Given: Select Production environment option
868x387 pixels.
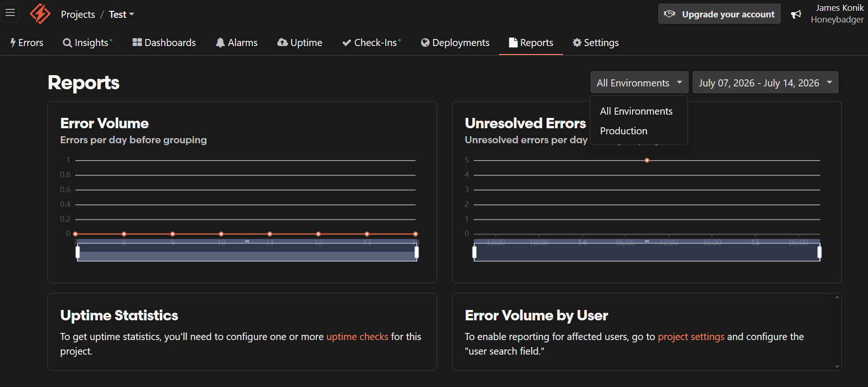Looking at the screenshot, I should point(624,131).
